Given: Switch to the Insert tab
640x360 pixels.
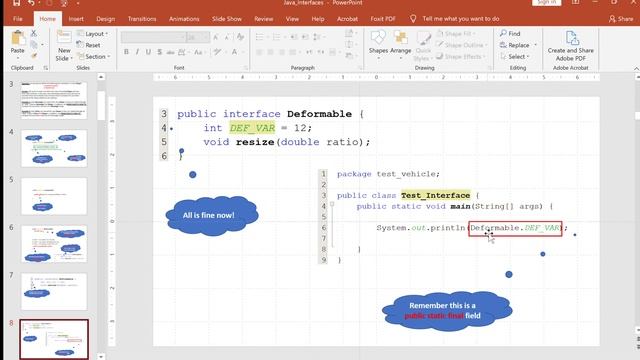Looking at the screenshot, I should [76, 19].
